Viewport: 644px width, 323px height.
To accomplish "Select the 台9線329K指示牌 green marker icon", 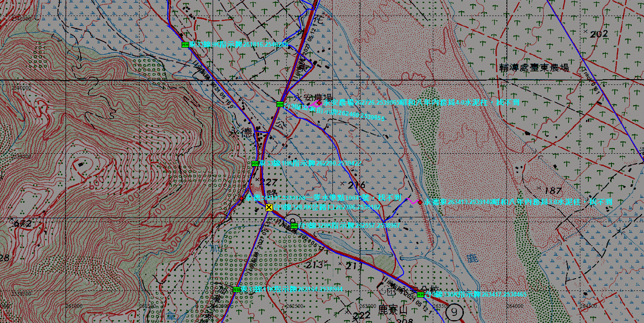I will pyautogui.click(x=294, y=226).
